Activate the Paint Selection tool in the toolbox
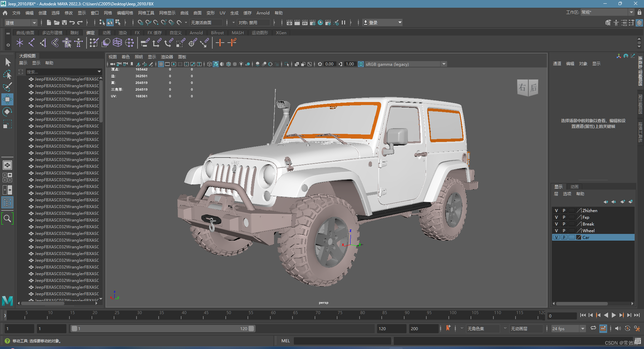The width and height of the screenshot is (644, 349). (7, 87)
